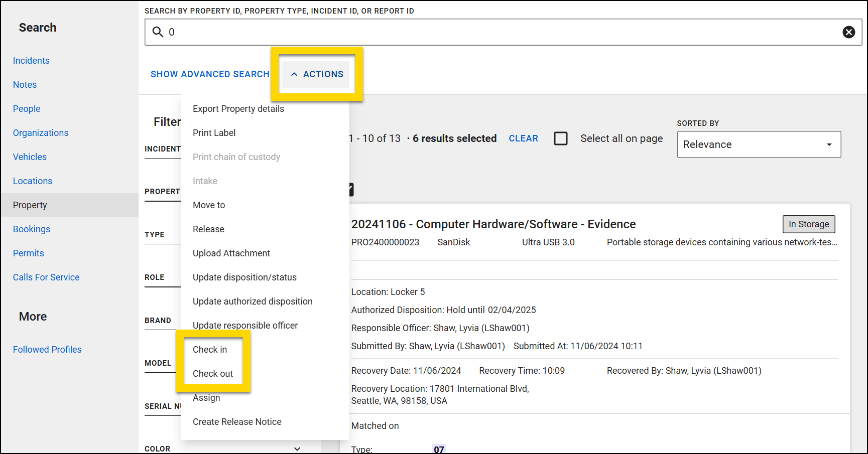The height and width of the screenshot is (454, 868).
Task: Expand the COLOR filter section
Action: pyautogui.click(x=297, y=448)
